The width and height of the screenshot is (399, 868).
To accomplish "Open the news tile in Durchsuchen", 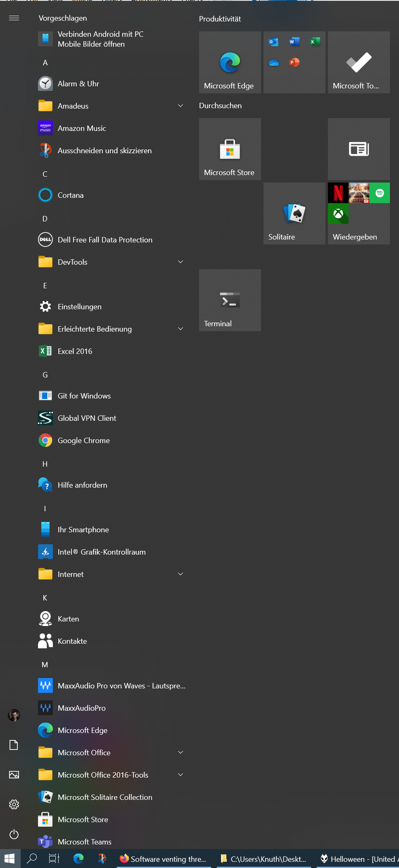I will coord(359,149).
